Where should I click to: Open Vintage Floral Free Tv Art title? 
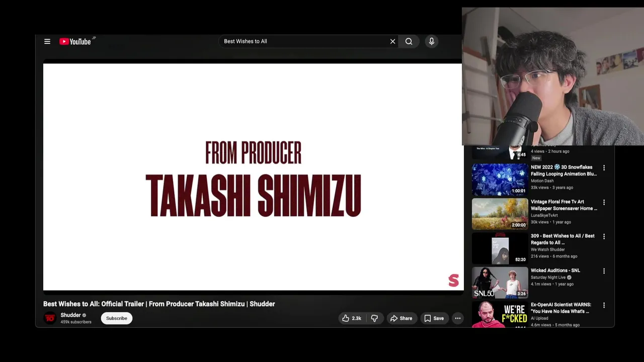(563, 205)
